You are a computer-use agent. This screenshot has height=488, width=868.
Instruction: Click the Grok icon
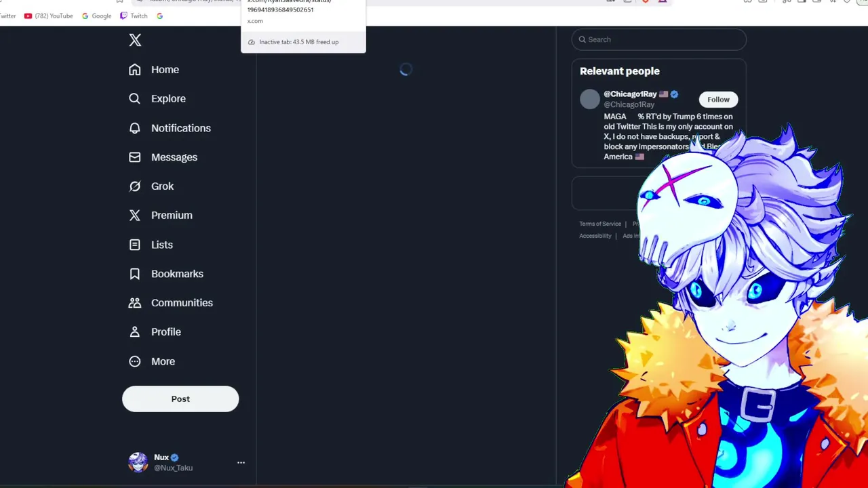135,186
